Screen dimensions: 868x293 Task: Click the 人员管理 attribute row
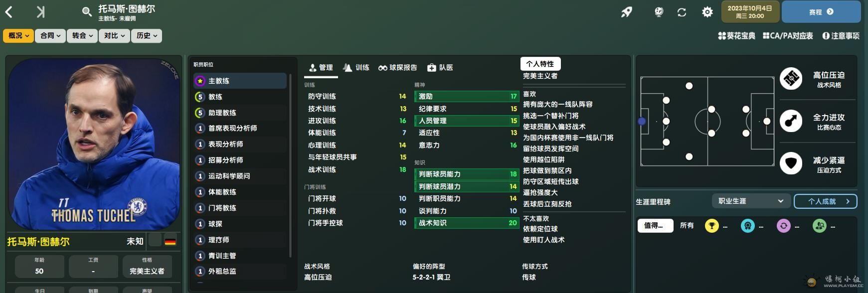click(x=467, y=121)
